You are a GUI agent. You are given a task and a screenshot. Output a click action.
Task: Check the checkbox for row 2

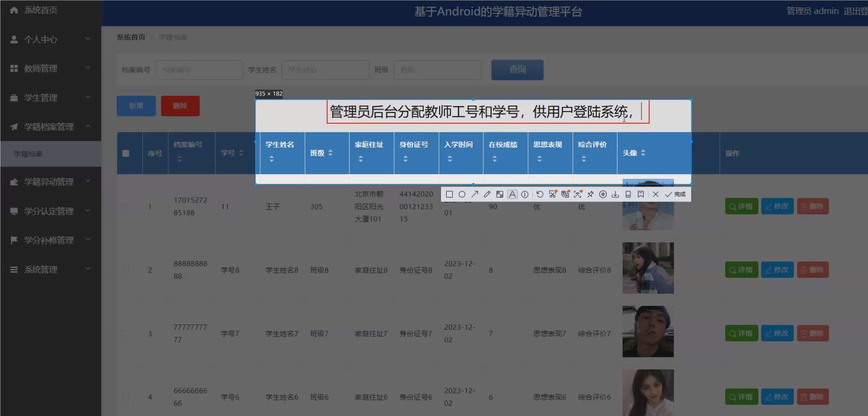(x=125, y=270)
